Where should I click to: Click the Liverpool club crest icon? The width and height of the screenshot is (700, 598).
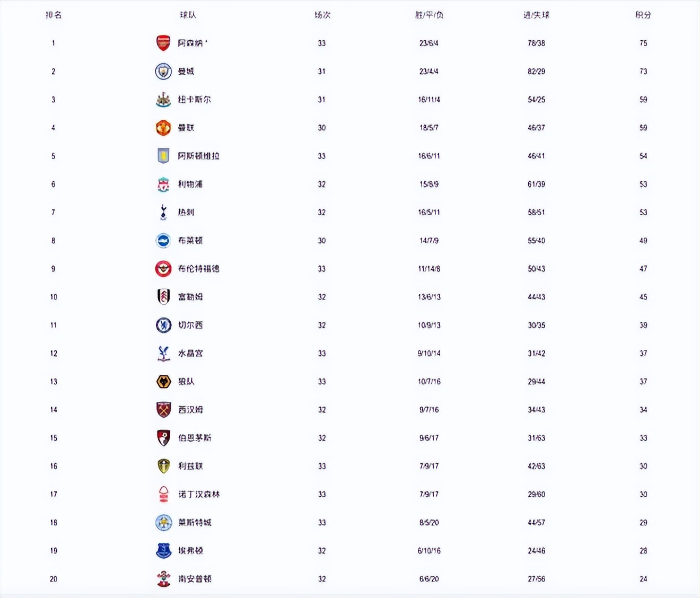click(163, 184)
